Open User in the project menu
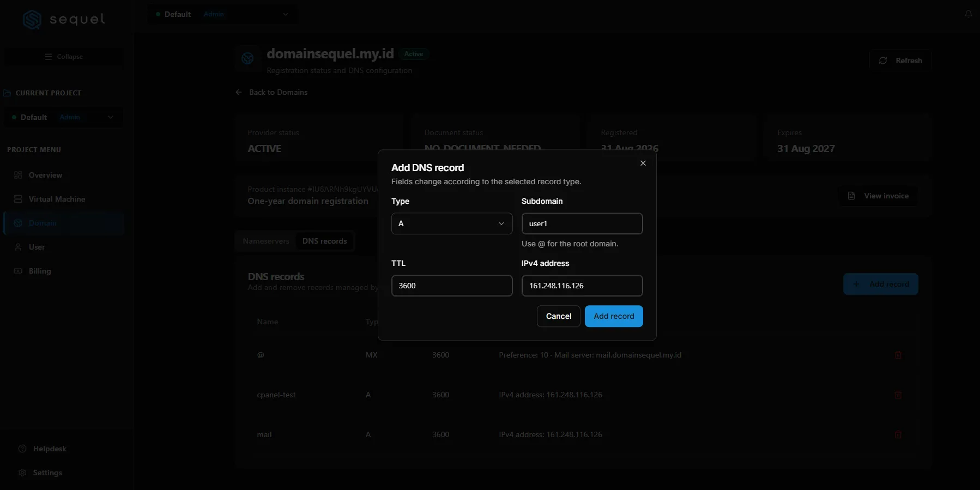Image resolution: width=980 pixels, height=490 pixels. click(64, 247)
